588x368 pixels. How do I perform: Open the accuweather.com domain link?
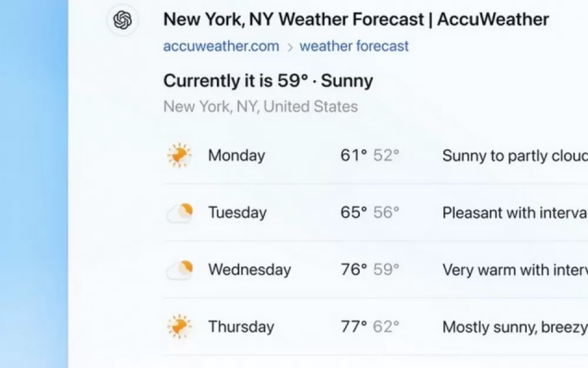(x=221, y=47)
